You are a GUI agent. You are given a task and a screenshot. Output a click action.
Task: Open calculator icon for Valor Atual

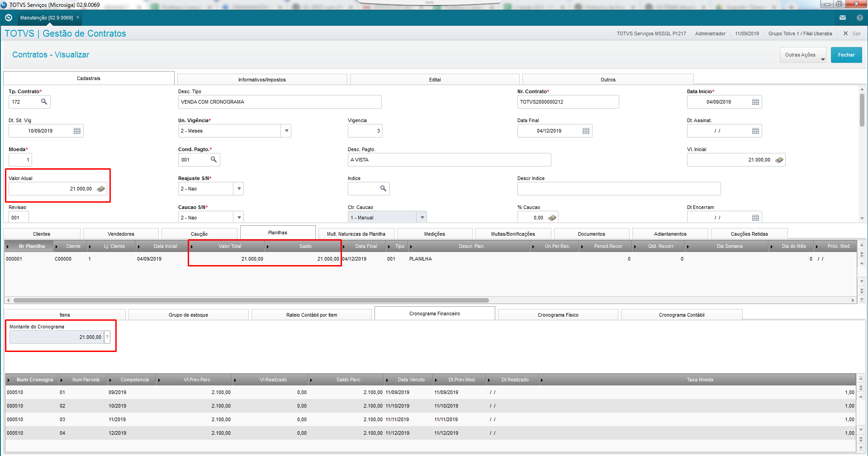click(101, 189)
